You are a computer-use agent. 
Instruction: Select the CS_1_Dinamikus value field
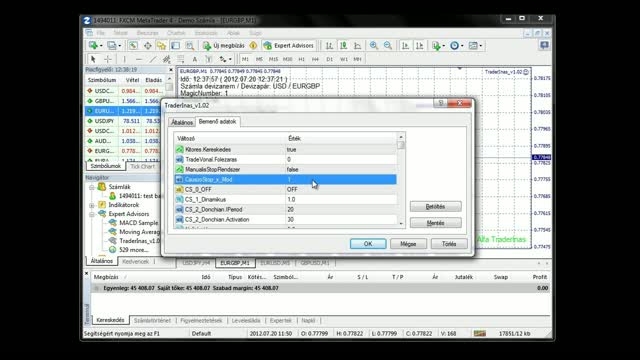pyautogui.click(x=341, y=200)
